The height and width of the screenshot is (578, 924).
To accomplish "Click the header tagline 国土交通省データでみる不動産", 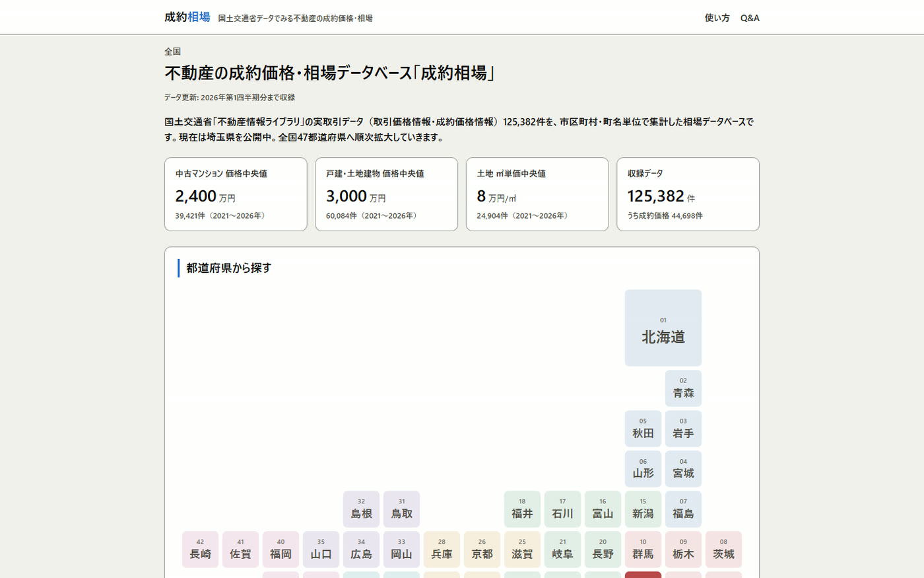I will click(x=295, y=18).
